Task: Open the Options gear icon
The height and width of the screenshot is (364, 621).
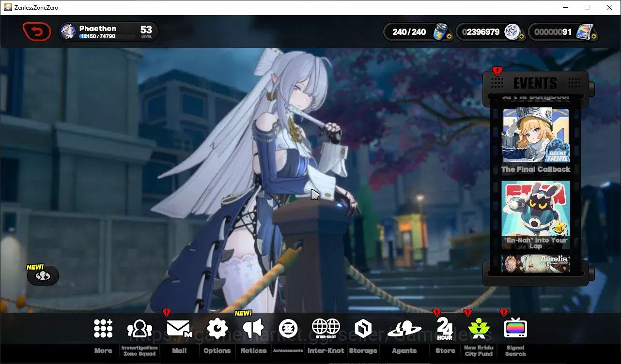Action: [x=217, y=329]
